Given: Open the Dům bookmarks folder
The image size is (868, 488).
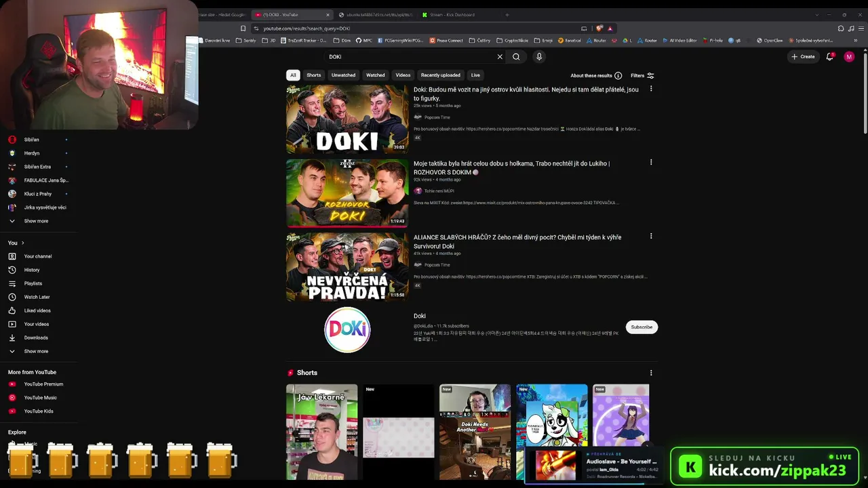Looking at the screenshot, I should (x=342, y=41).
